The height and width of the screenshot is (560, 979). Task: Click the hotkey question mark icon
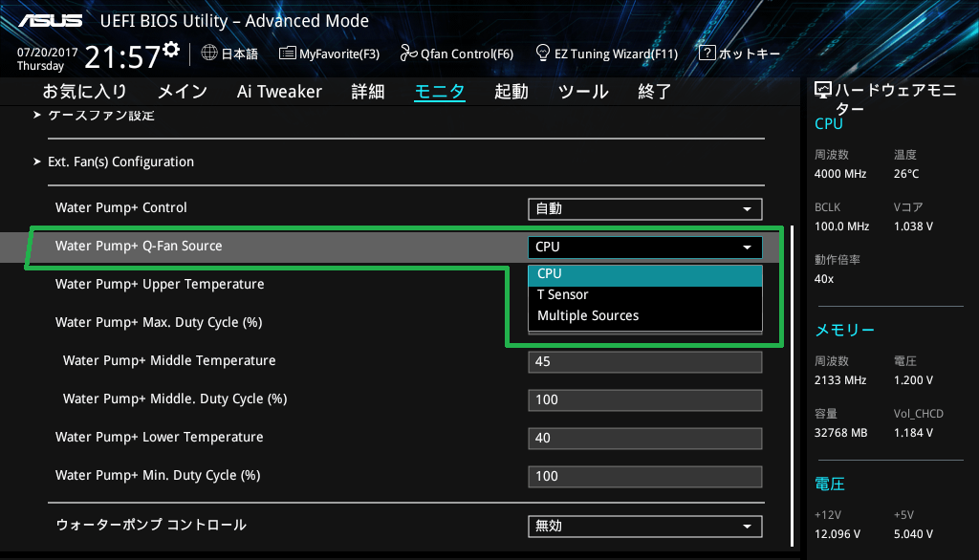point(707,54)
